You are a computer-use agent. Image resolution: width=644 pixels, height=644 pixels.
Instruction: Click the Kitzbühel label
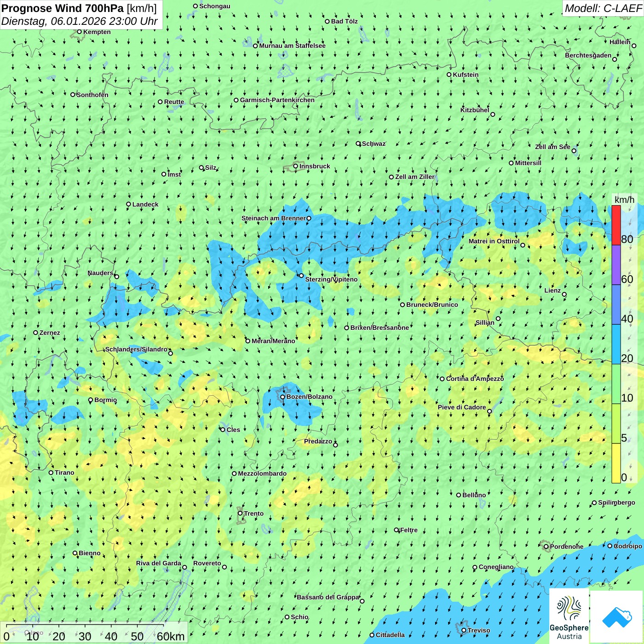point(475,110)
